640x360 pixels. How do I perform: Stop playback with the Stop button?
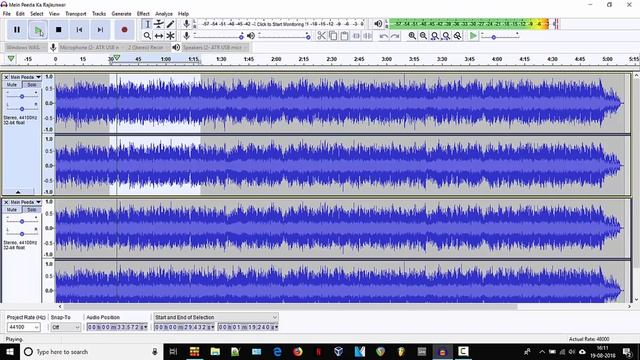pyautogui.click(x=58, y=30)
